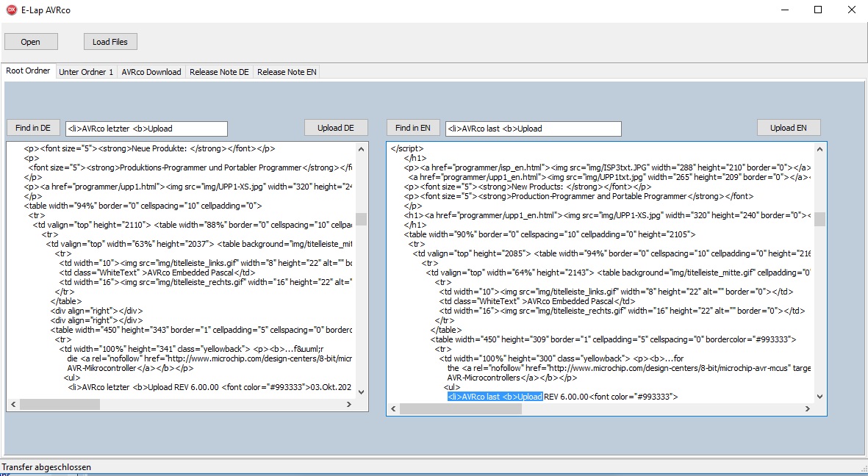Viewport: 868px width, 476px height.
Task: Click the DE editor scroll-up arrow
Action: pos(362,149)
